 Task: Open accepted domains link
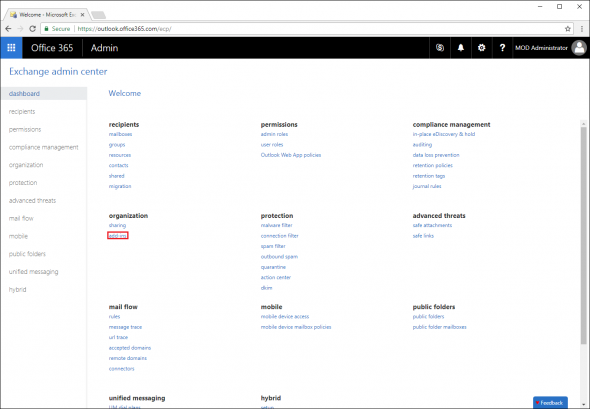tap(130, 348)
